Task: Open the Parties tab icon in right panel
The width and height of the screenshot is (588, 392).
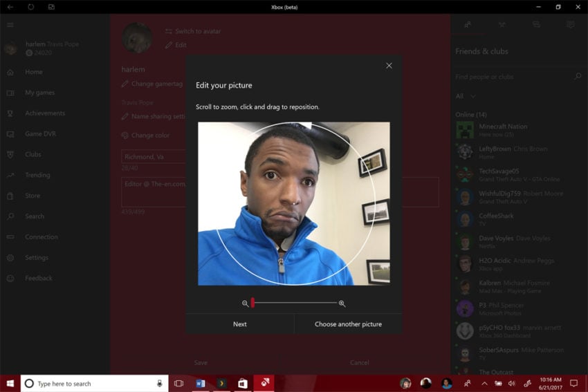Action: click(x=502, y=25)
